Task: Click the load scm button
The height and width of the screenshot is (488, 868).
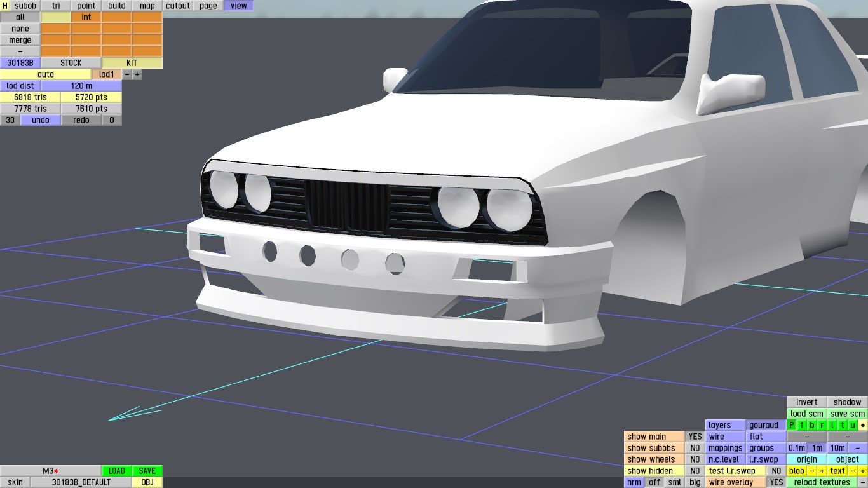Action: pyautogui.click(x=807, y=414)
